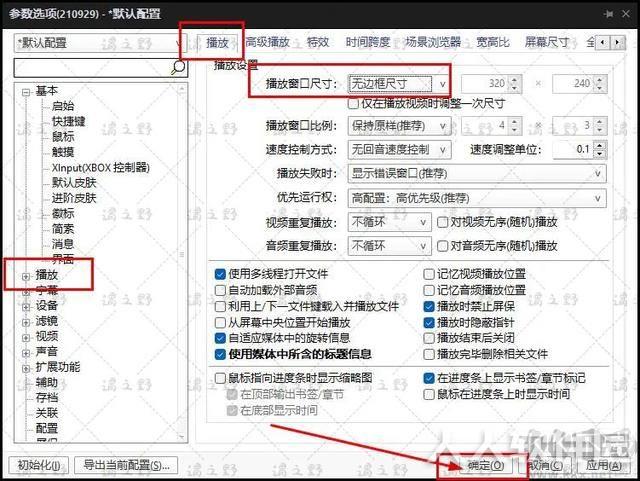The width and height of the screenshot is (640, 481).
Task: Select 进阶皮肤 tree item
Action: tap(74, 198)
